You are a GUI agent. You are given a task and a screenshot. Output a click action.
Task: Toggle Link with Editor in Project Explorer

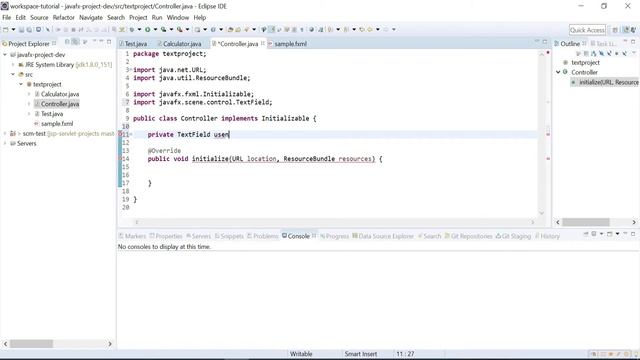pyautogui.click(x=76, y=42)
